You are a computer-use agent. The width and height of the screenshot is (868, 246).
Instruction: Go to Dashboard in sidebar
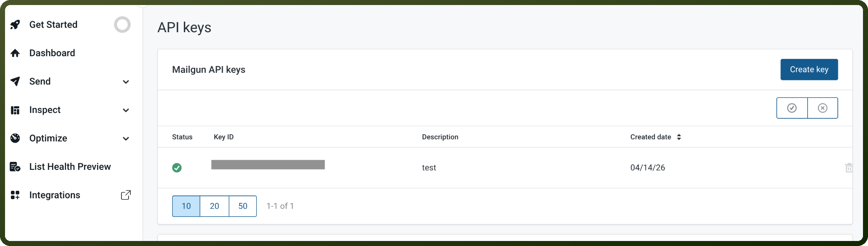point(52,53)
